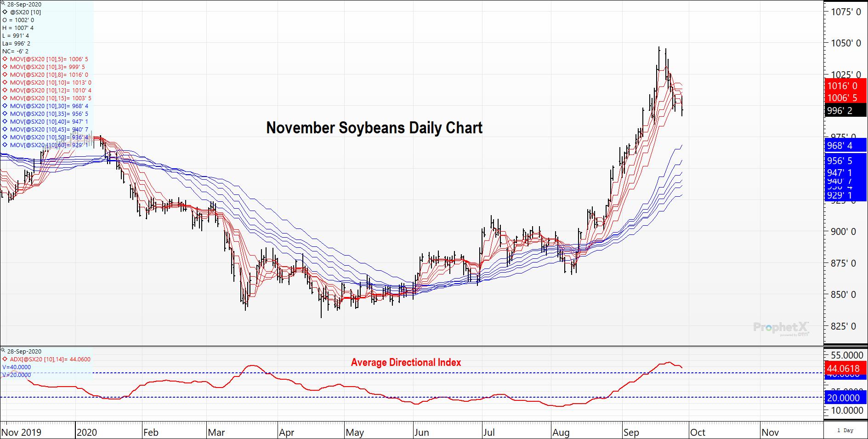
Task: Click the blue diamond beside MOV 30 legend entry
Action: coord(5,106)
